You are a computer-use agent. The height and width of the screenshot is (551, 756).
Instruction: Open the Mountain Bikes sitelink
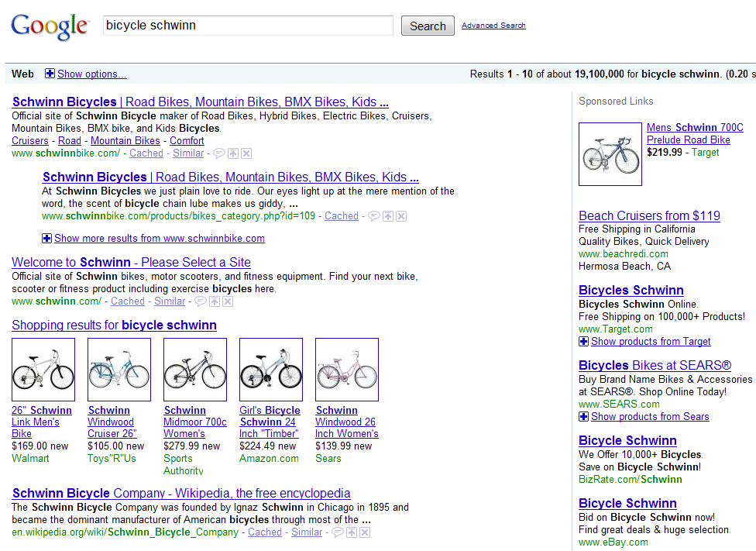[125, 141]
